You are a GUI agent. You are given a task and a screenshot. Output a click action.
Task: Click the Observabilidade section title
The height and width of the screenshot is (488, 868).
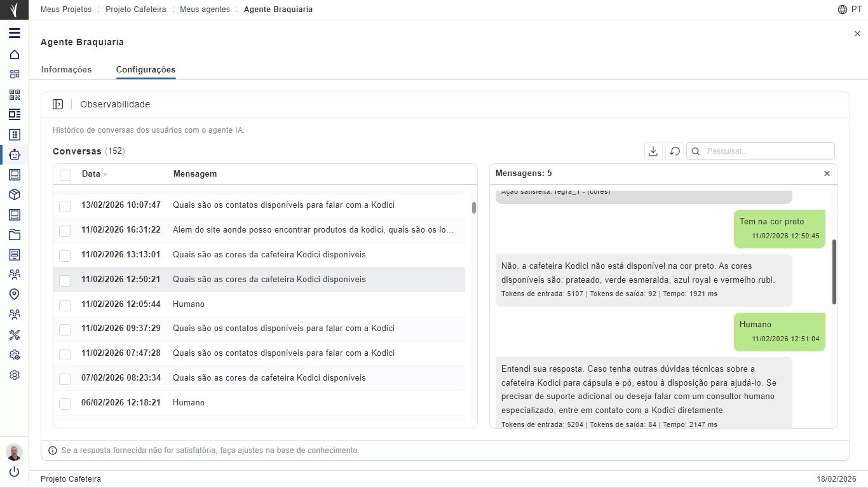[x=115, y=104]
